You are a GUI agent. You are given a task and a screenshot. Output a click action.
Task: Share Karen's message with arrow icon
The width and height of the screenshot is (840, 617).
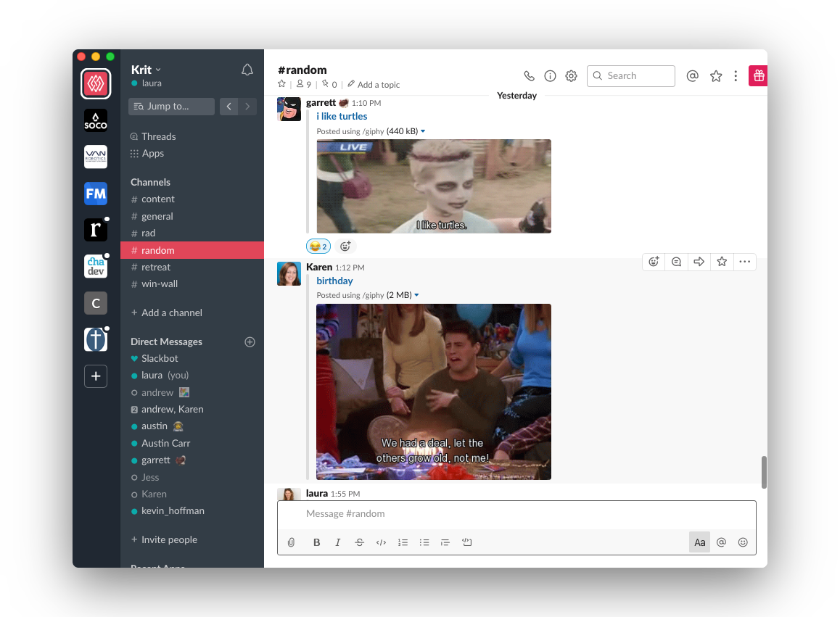(x=699, y=262)
